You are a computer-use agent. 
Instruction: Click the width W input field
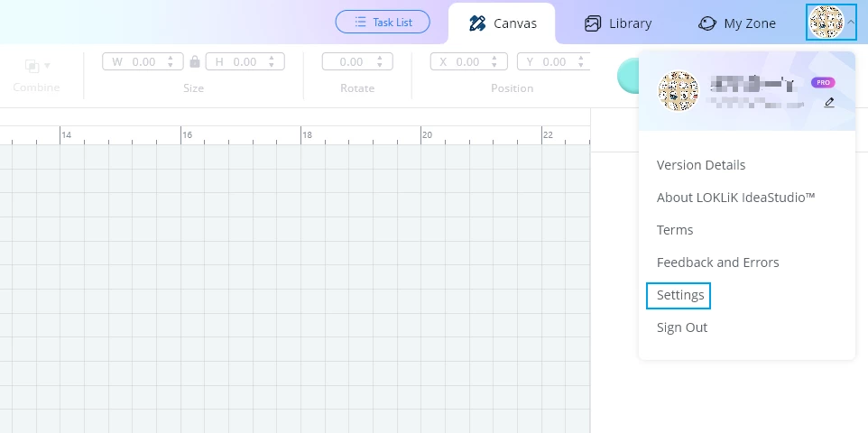(143, 61)
